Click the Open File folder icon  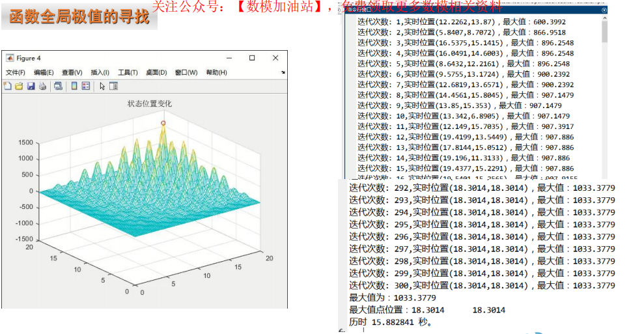click(x=19, y=86)
